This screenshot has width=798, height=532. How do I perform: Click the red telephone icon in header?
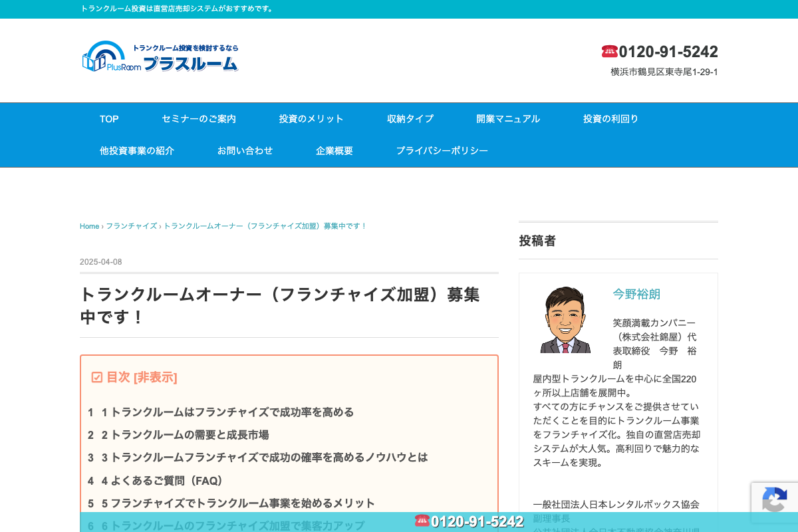pyautogui.click(x=609, y=52)
